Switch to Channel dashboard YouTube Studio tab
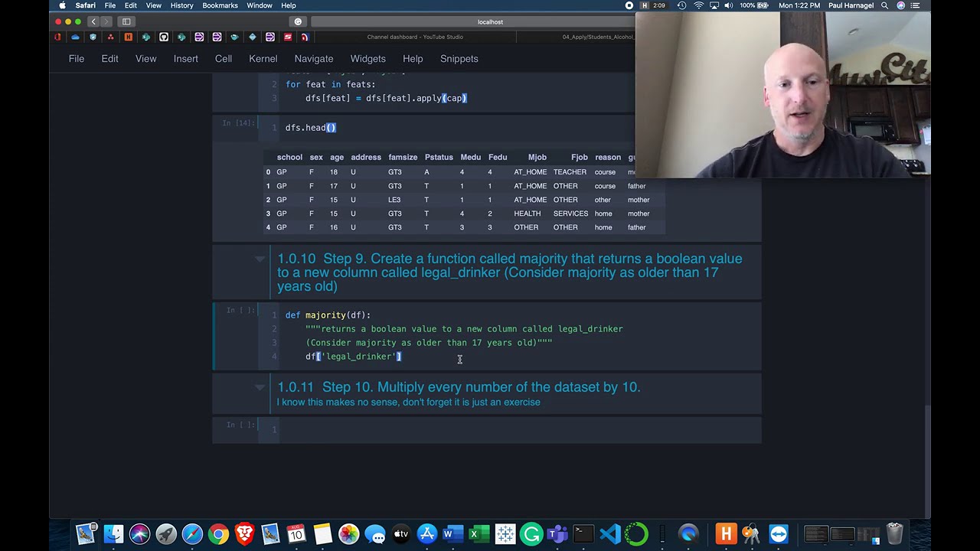Image resolution: width=980 pixels, height=551 pixels. tap(415, 37)
